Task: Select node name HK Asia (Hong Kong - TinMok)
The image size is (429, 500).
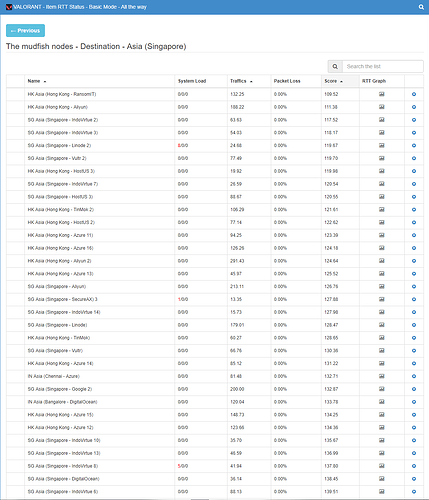Action: tap(59, 338)
